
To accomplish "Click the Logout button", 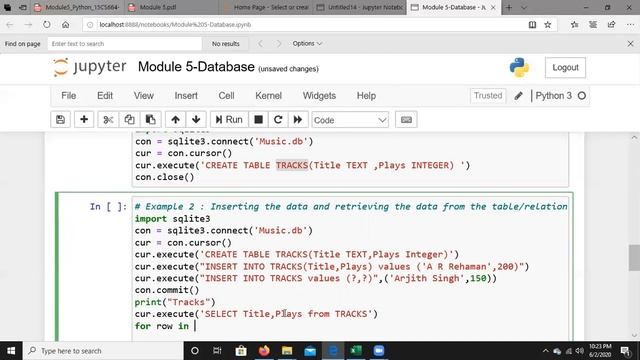I will tap(565, 67).
